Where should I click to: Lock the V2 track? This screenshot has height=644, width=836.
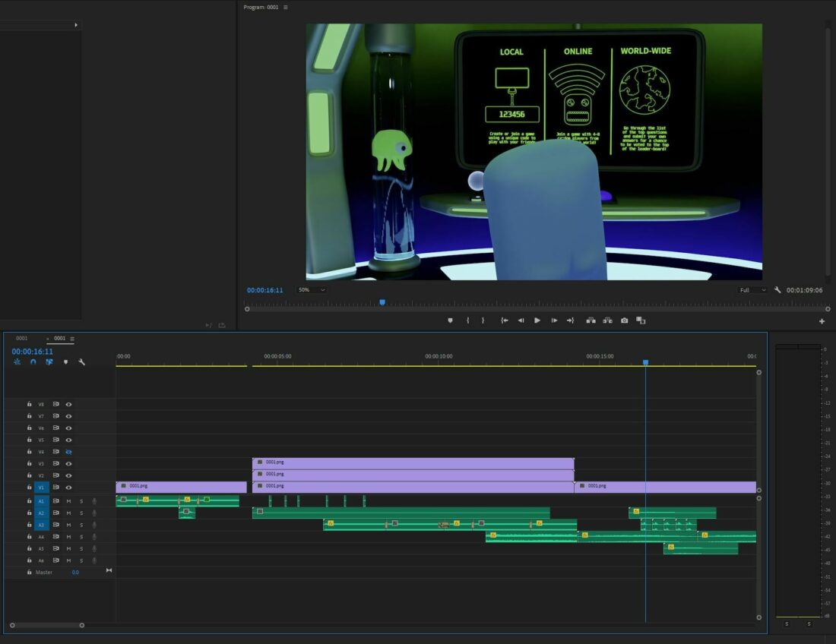coord(30,475)
